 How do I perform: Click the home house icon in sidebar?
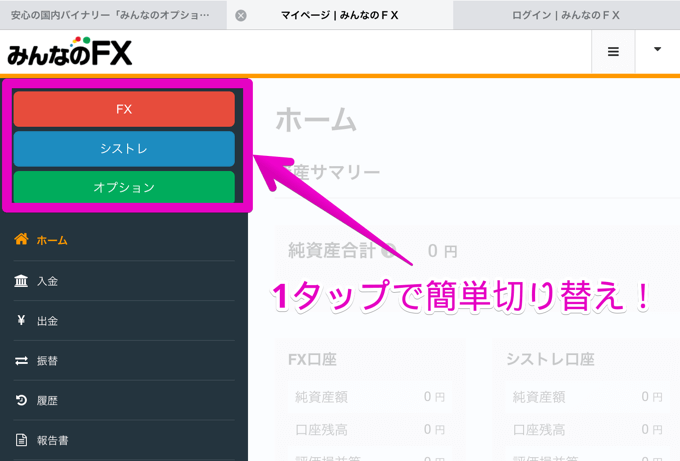(21, 239)
